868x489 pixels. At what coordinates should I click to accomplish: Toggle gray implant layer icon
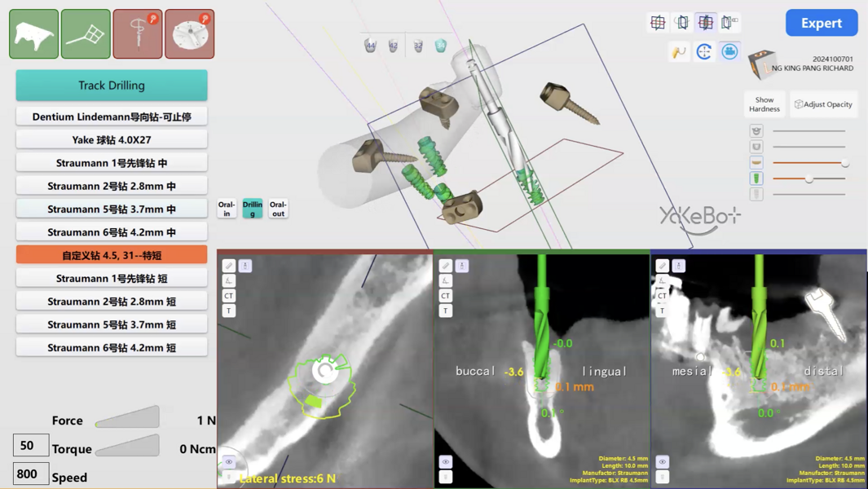click(x=756, y=195)
